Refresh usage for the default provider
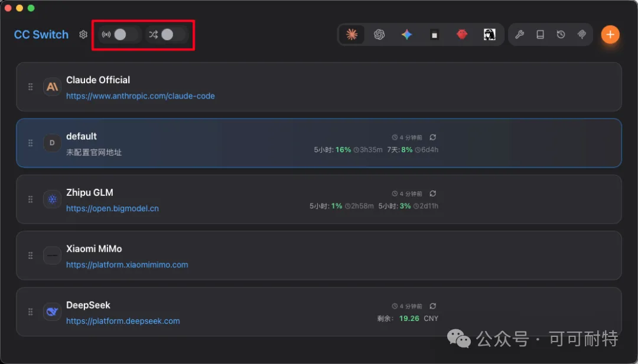This screenshot has width=638, height=364. coord(433,137)
